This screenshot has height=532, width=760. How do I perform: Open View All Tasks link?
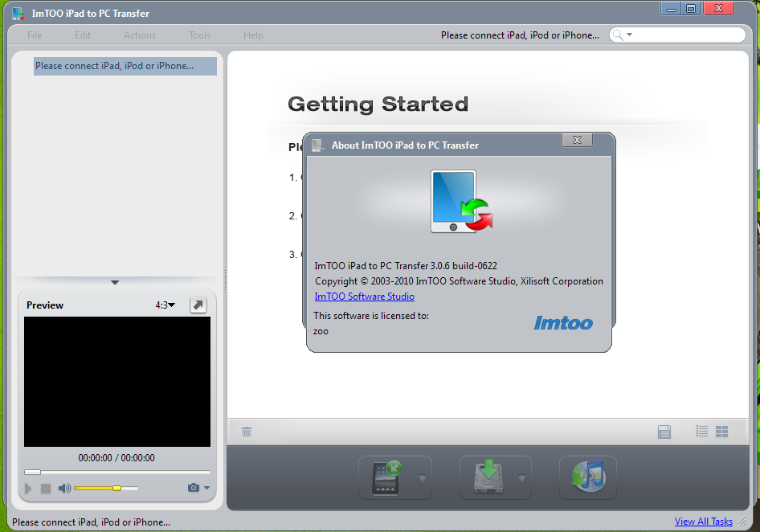(703, 522)
